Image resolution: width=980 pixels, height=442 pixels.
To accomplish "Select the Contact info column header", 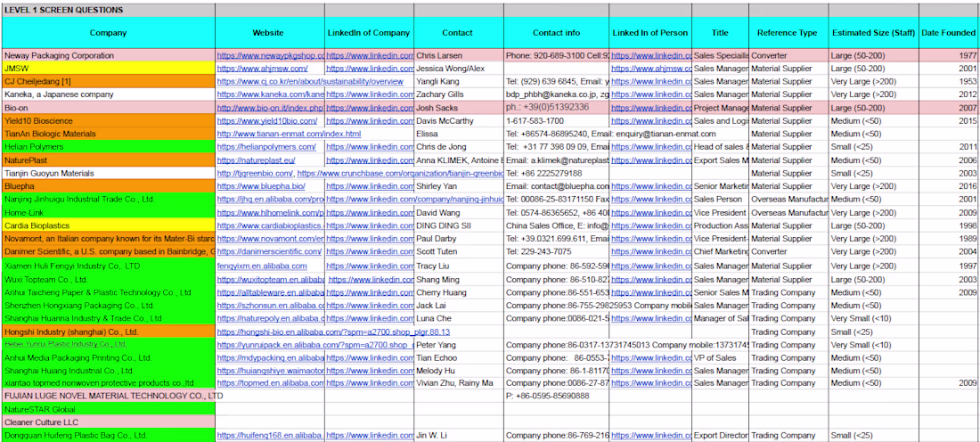I will click(x=556, y=32).
